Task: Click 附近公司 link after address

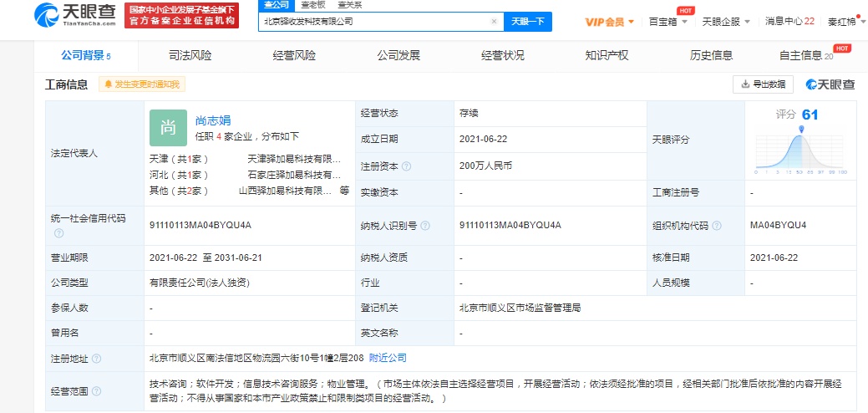Action: 388,358
